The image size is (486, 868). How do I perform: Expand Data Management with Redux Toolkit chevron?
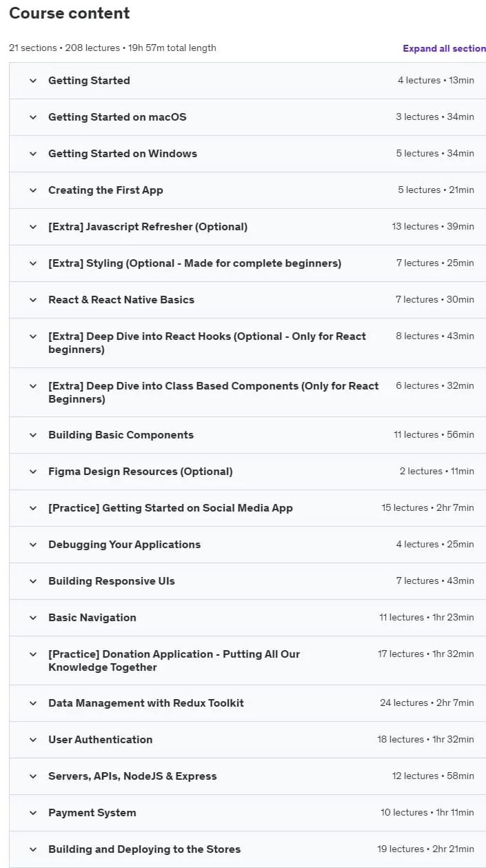coord(32,703)
